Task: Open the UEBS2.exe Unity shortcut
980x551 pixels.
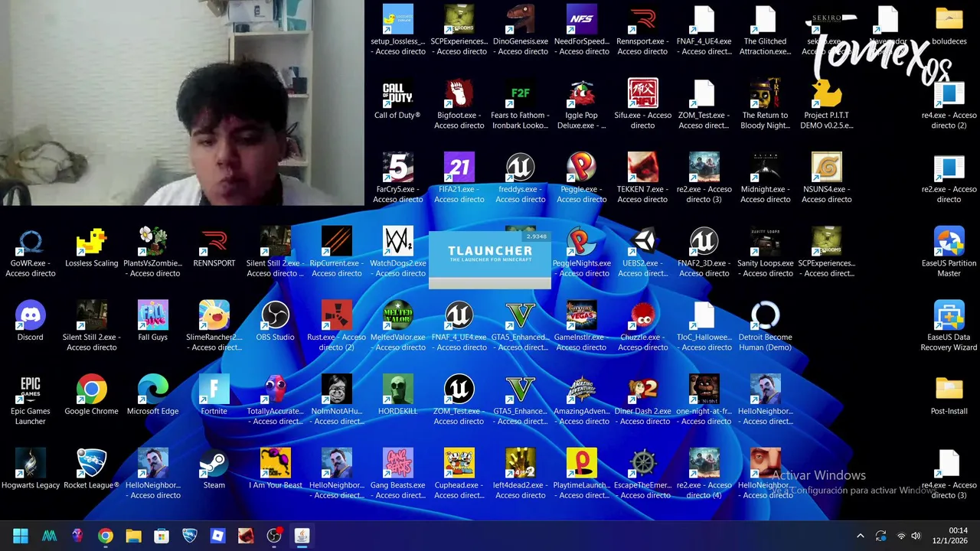Action: coord(642,253)
